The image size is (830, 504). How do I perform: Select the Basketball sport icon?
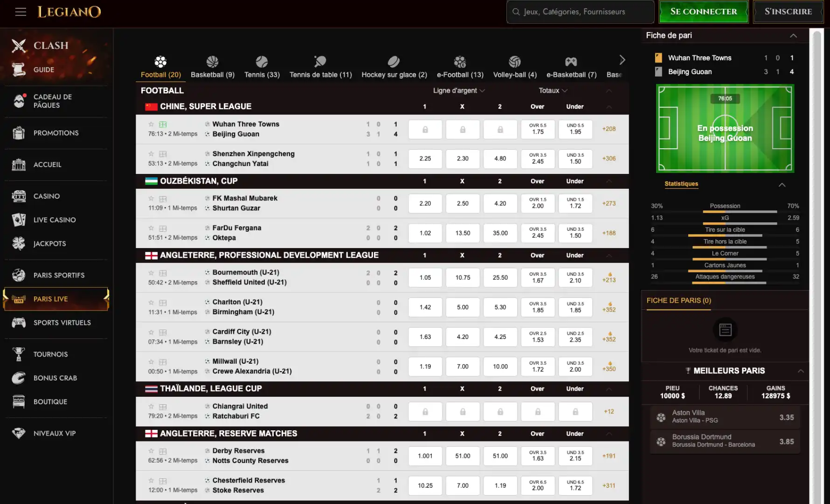[x=212, y=62]
